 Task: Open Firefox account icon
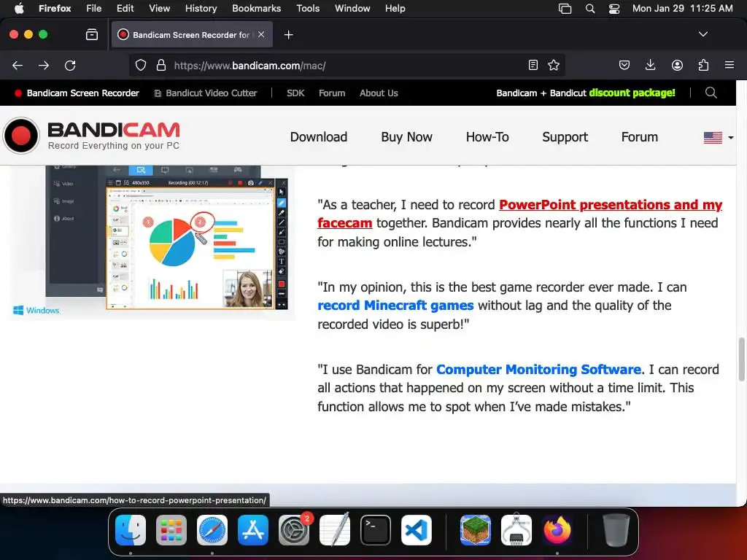pos(677,65)
